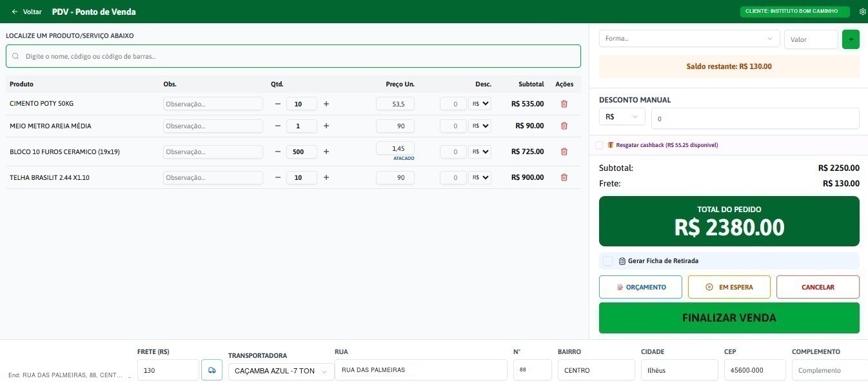The width and height of the screenshot is (868, 385).
Task: Open settings gear in top bar
Action: click(x=863, y=12)
